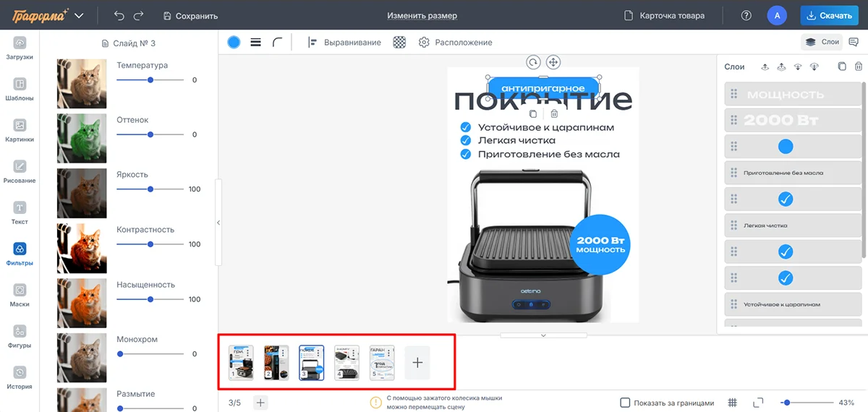Open the Графорта logo dropdown arrow
This screenshot has height=412, width=868.
pos(79,15)
